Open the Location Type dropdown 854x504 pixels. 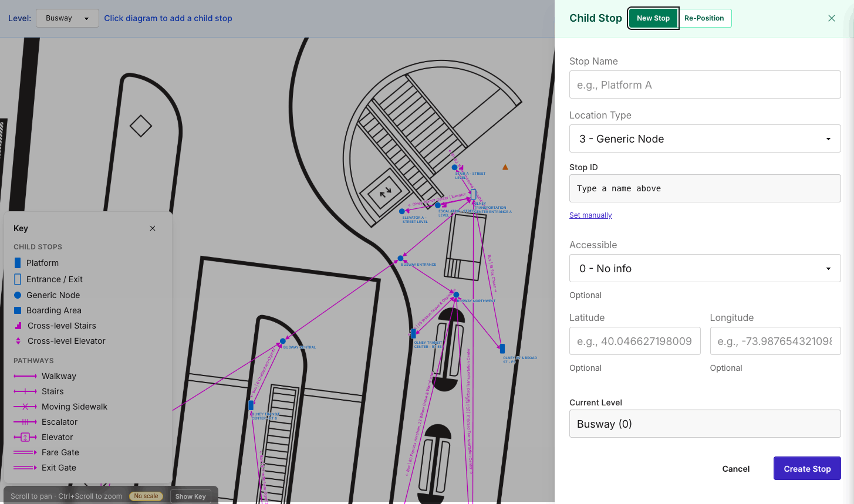point(705,138)
